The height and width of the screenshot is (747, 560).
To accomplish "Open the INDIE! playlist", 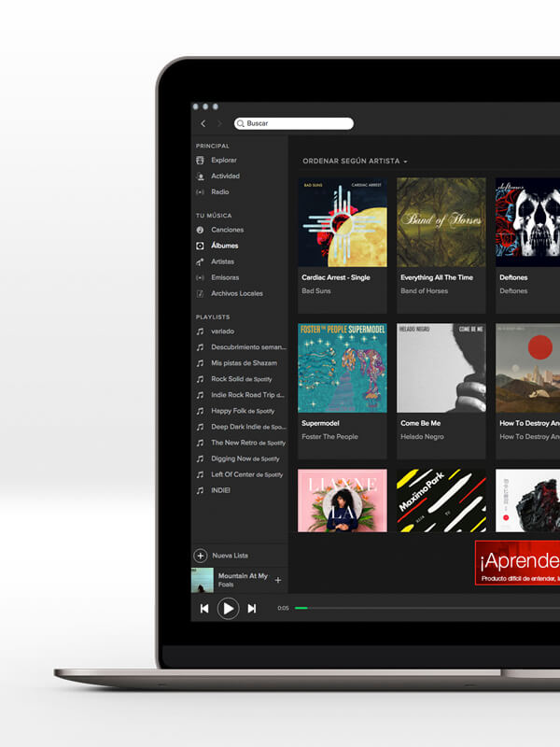I will pyautogui.click(x=220, y=490).
